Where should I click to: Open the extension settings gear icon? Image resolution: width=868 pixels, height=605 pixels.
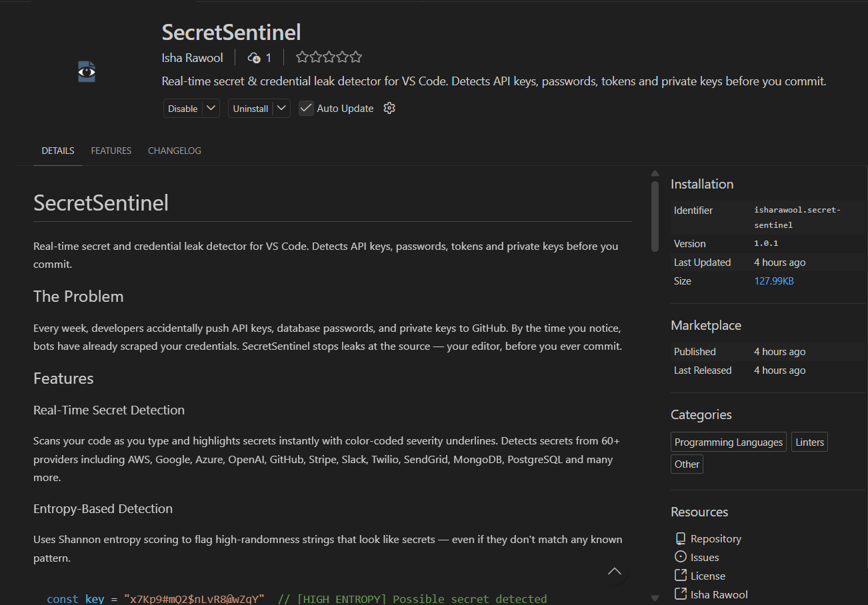click(x=389, y=108)
